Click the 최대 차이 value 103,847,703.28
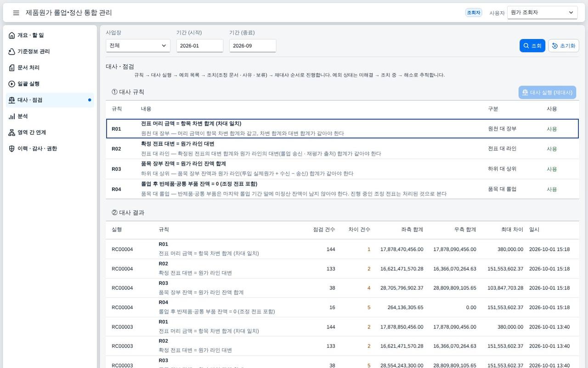 point(505,288)
